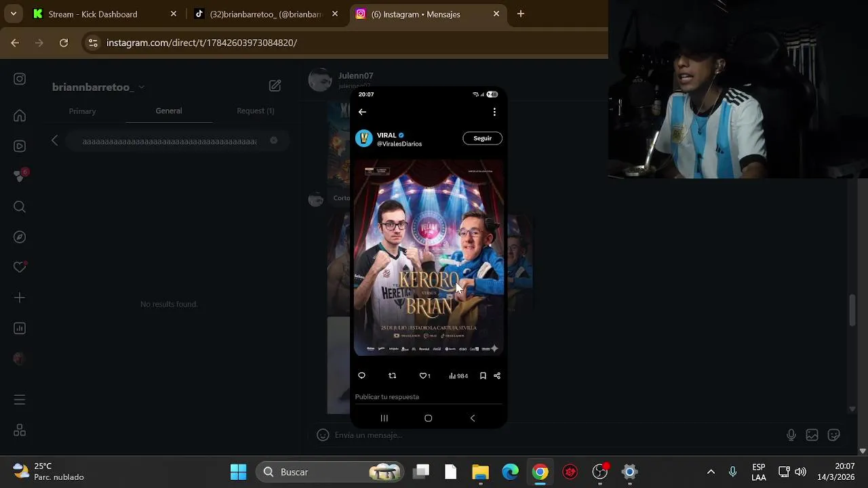
Task: Click Android recent apps button
Action: click(x=384, y=418)
